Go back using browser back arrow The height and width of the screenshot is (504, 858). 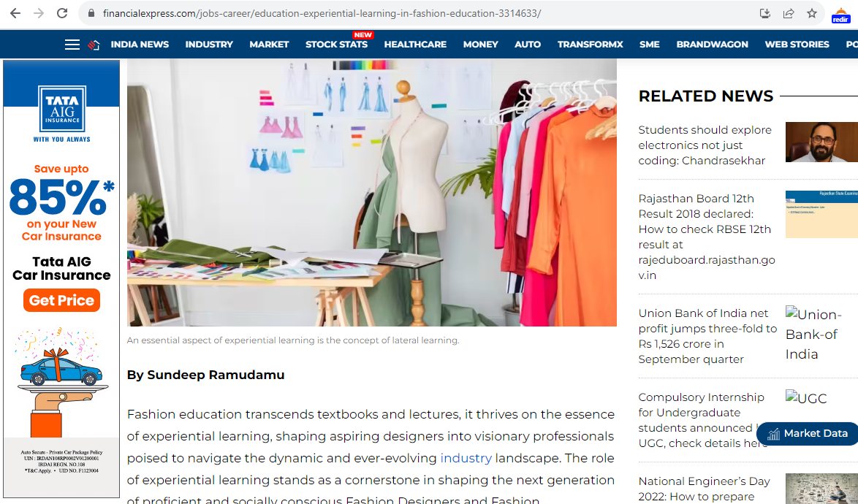pos(15,13)
